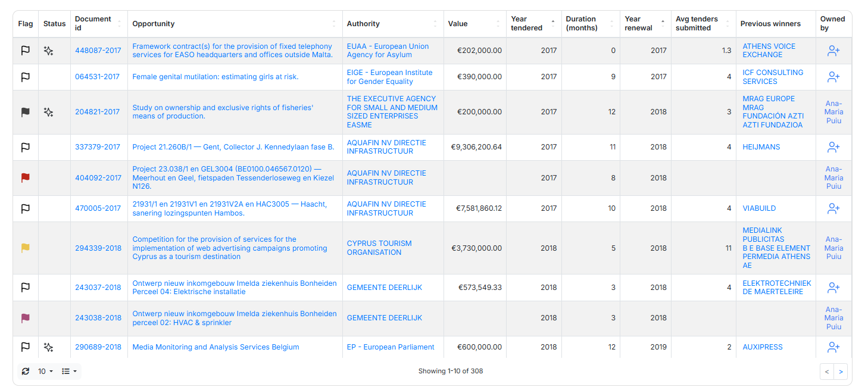The width and height of the screenshot is (868, 390).
Task: Click Ana-Maria Puiu owner on 204821-2017
Action: pyautogui.click(x=833, y=112)
